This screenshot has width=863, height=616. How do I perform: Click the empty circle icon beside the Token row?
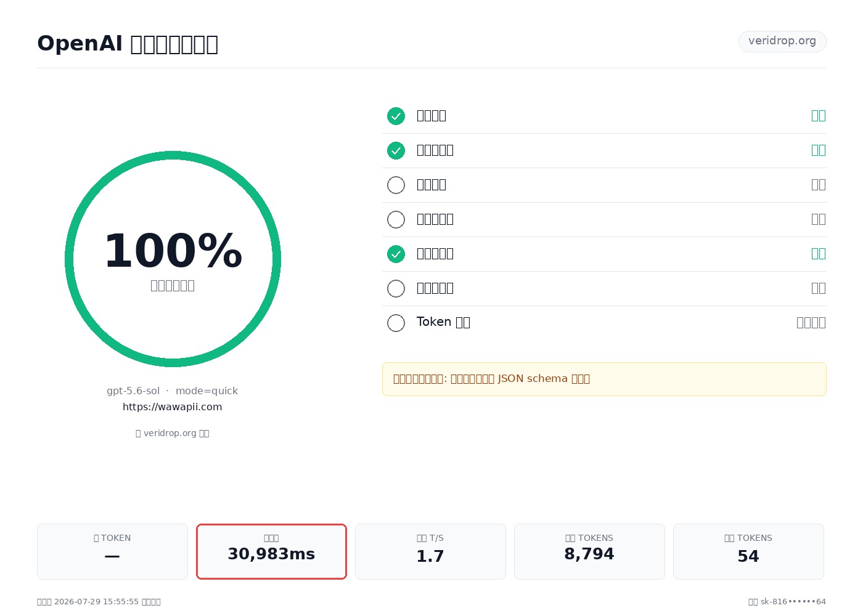pyautogui.click(x=396, y=323)
